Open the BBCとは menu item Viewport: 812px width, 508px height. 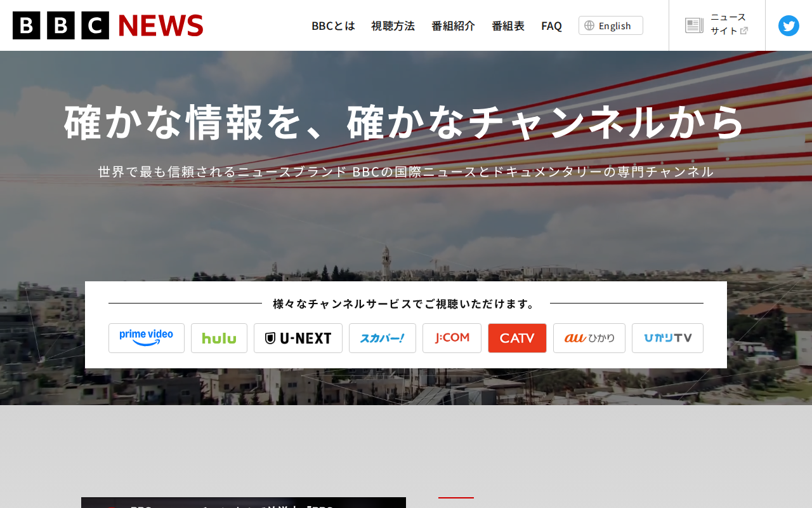(333, 25)
